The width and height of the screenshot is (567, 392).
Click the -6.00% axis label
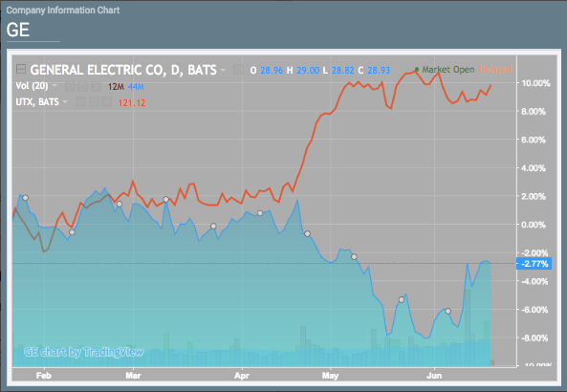(534, 310)
